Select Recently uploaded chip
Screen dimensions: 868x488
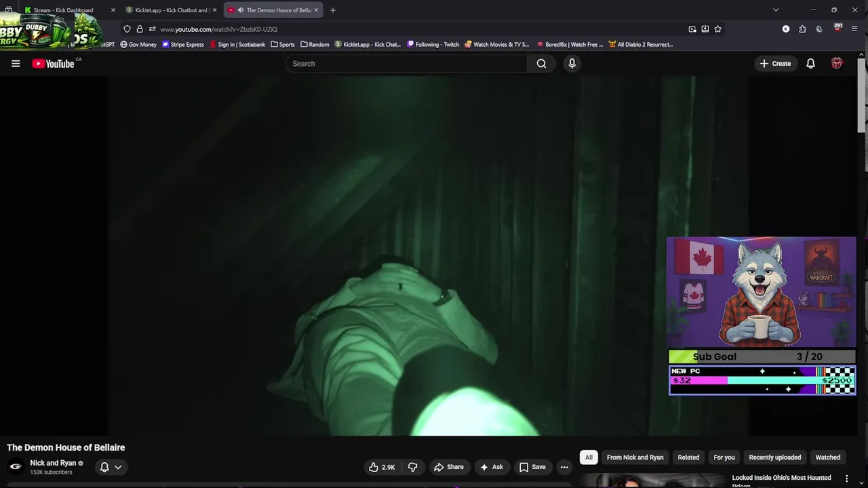(x=775, y=457)
